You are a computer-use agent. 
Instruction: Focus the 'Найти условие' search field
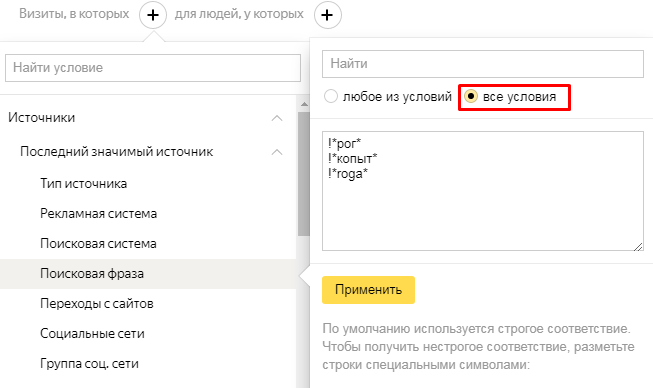coord(153,67)
